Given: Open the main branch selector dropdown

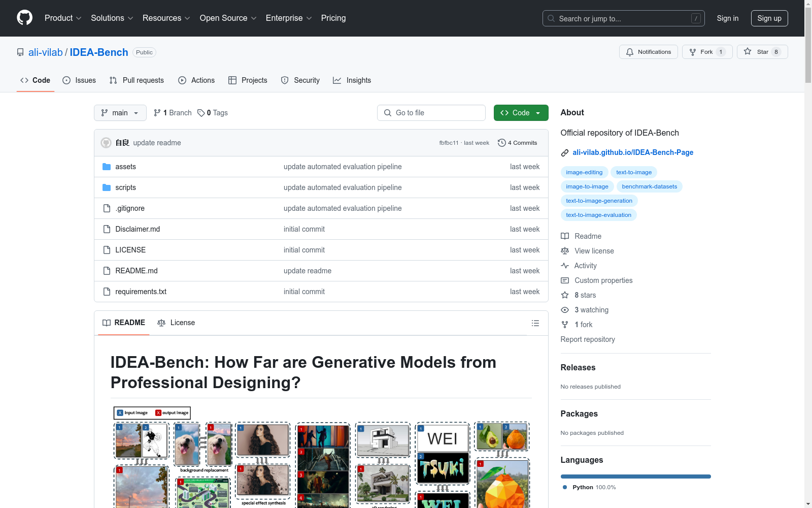Looking at the screenshot, I should click(120, 113).
